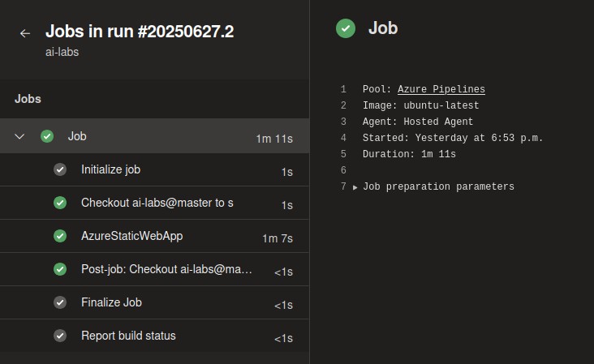This screenshot has width=594, height=364.
Task: Open the Azure Pipelines pool link
Action: click(441, 89)
